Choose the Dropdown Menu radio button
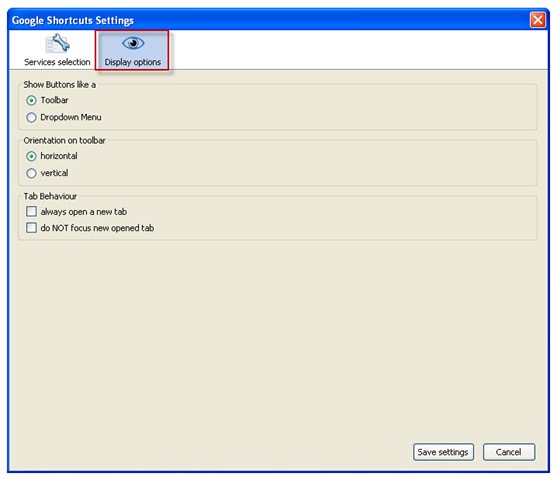Screen dimensions: 557x480 click(31, 117)
